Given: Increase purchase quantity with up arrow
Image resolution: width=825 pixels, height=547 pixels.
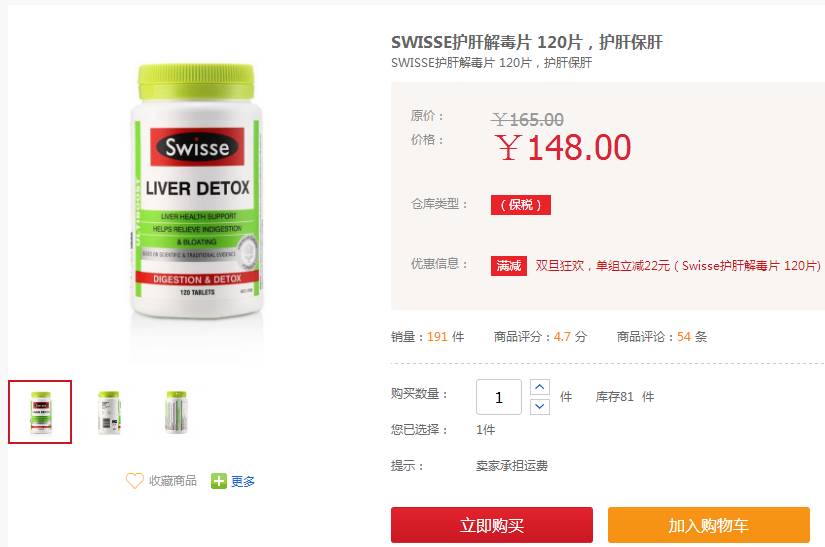Looking at the screenshot, I should [x=539, y=387].
